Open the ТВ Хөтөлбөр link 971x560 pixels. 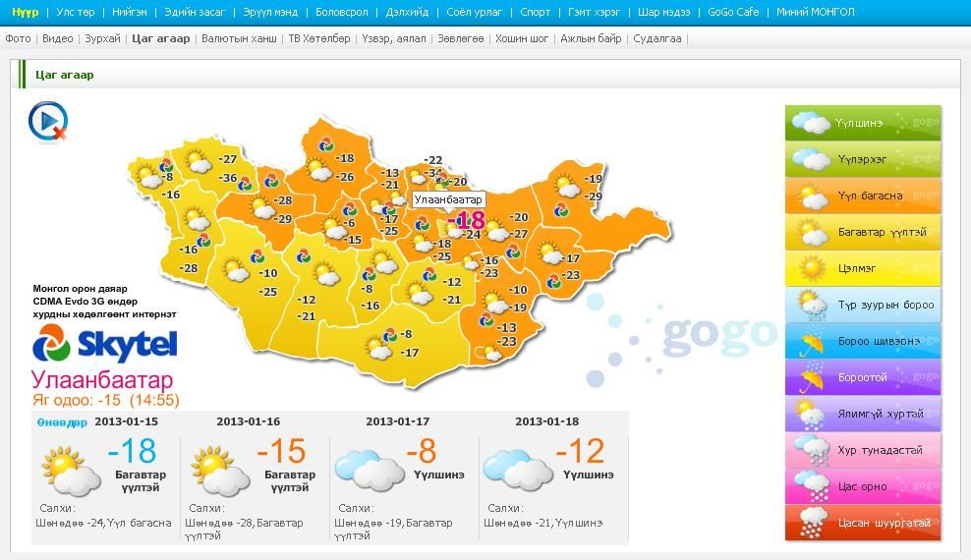point(319,38)
